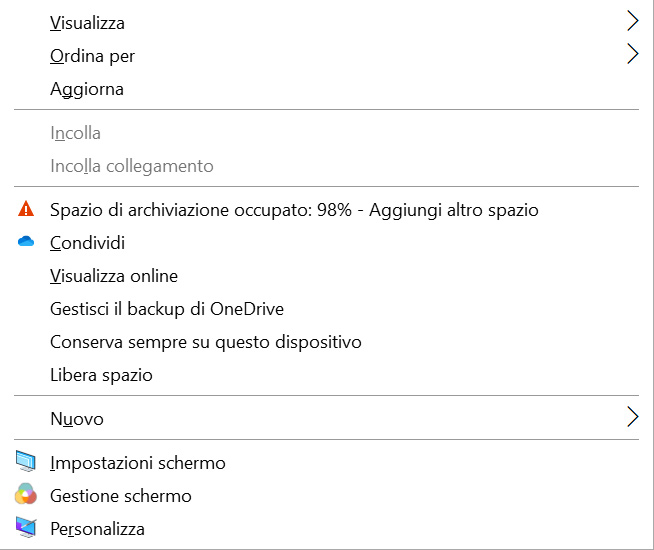
Task: Click the blue OneDrive cloud icon
Action: 26,242
